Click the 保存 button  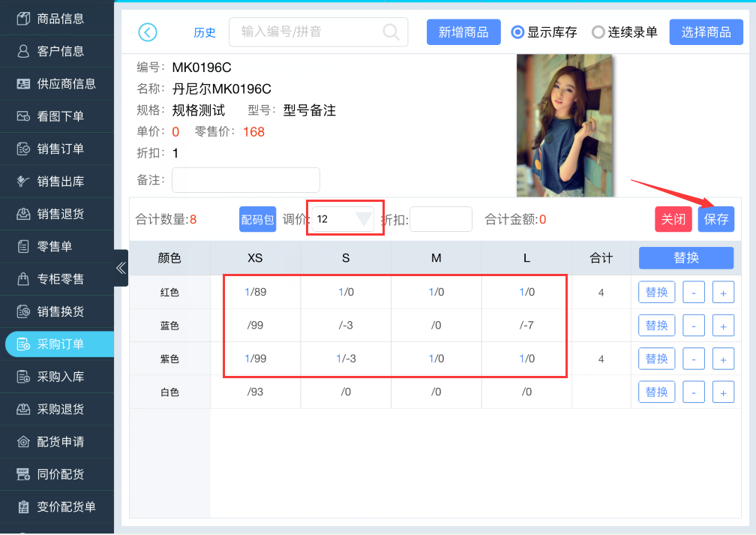[x=716, y=219]
